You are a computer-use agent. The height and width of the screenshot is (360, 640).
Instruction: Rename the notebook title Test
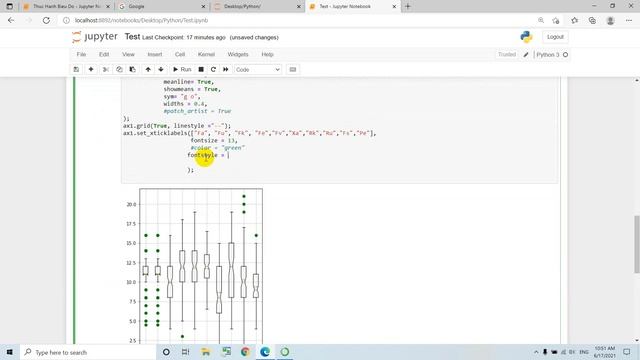pos(132,37)
